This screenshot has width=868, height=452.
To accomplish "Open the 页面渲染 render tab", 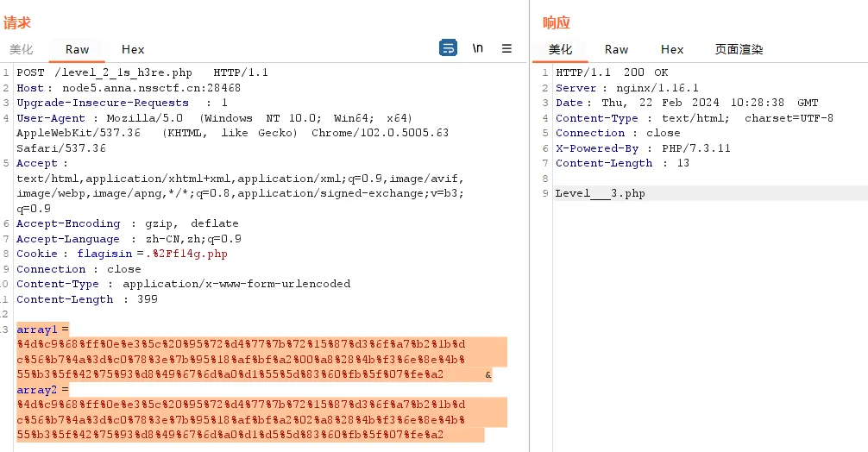I will pyautogui.click(x=739, y=49).
